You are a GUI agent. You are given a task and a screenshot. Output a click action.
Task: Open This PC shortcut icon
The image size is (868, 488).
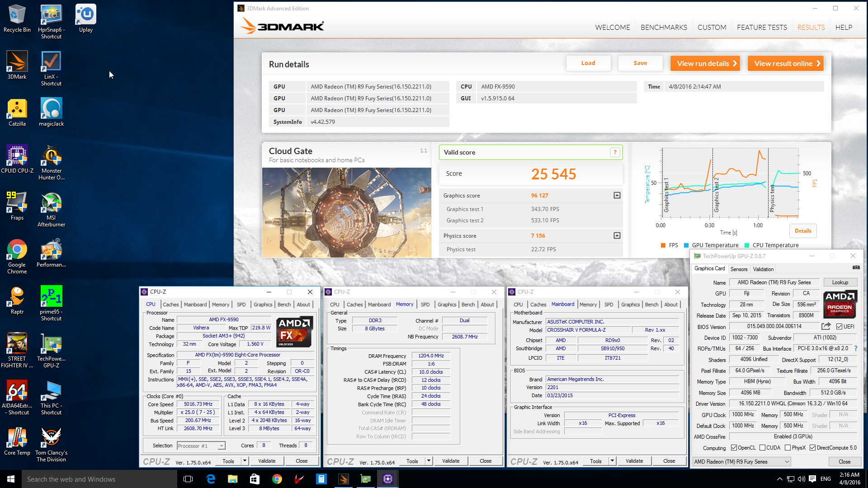[51, 397]
